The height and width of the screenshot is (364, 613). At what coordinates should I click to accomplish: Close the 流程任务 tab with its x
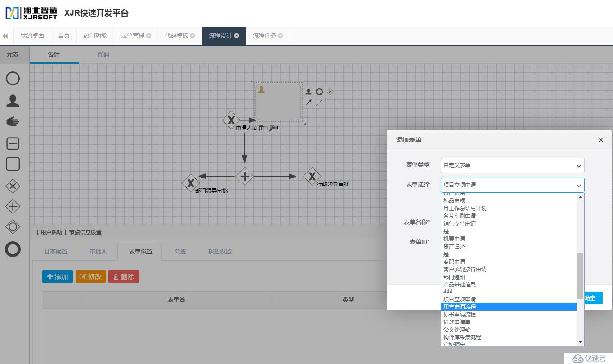[x=281, y=36]
